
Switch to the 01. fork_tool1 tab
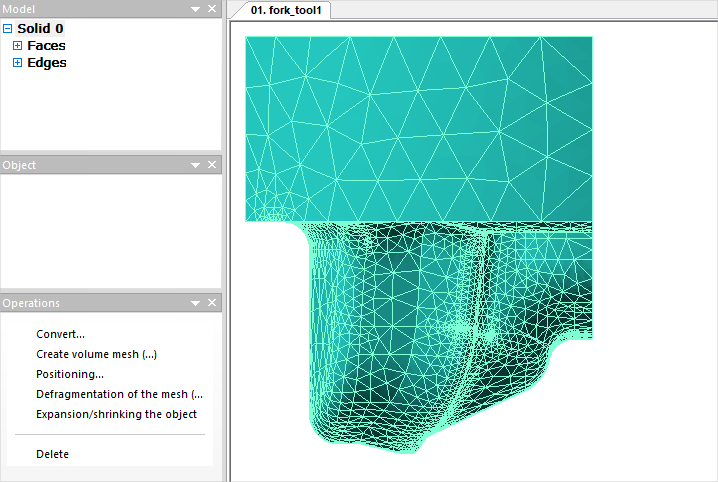[281, 10]
